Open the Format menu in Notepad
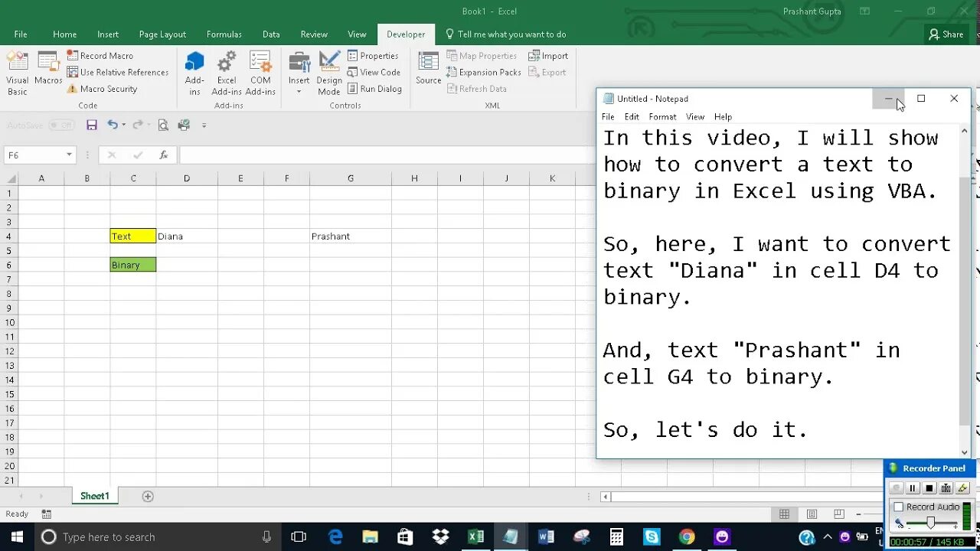The height and width of the screenshot is (551, 980). tap(662, 117)
